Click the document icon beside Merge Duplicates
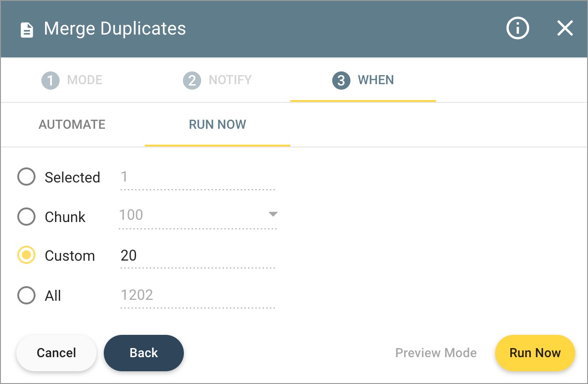 27,29
